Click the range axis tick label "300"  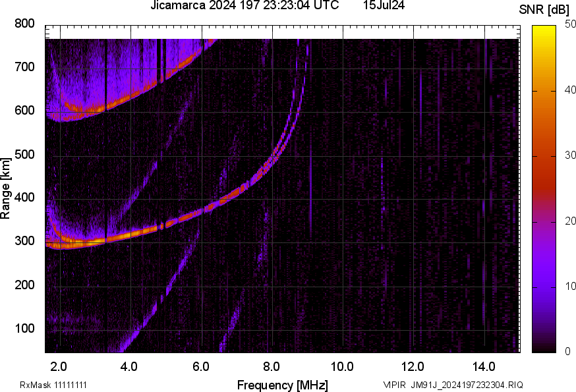coord(24,241)
